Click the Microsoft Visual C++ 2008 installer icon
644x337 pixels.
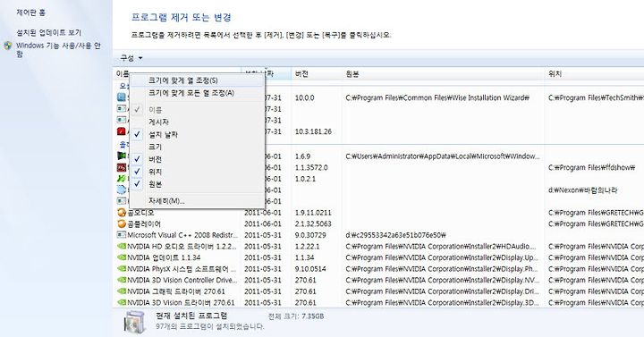(x=121, y=235)
